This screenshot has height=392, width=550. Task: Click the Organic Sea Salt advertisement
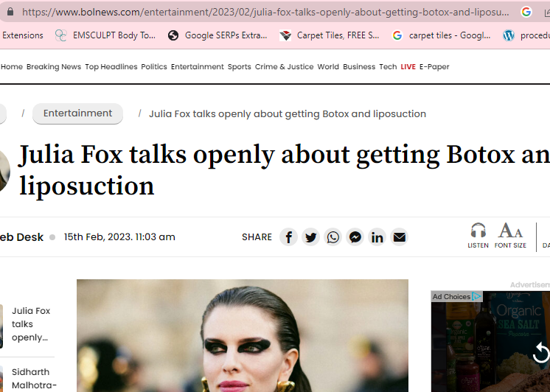tap(490, 341)
